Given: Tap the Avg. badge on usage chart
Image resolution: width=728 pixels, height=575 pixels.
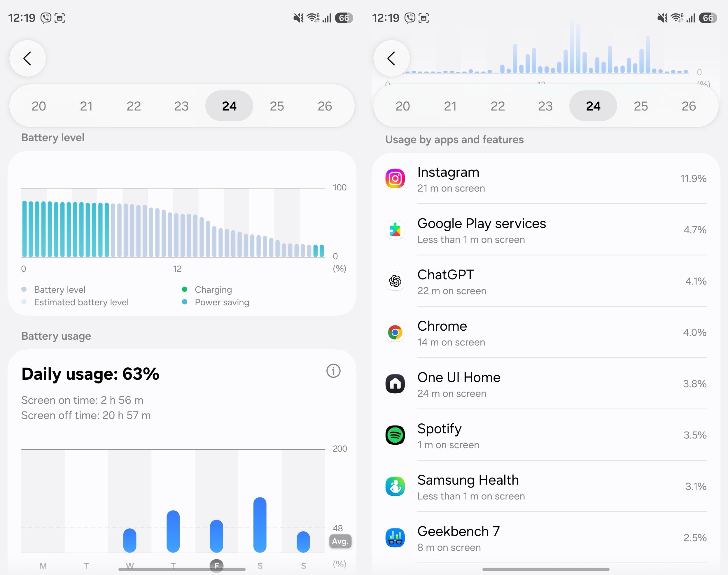Looking at the screenshot, I should [340, 541].
